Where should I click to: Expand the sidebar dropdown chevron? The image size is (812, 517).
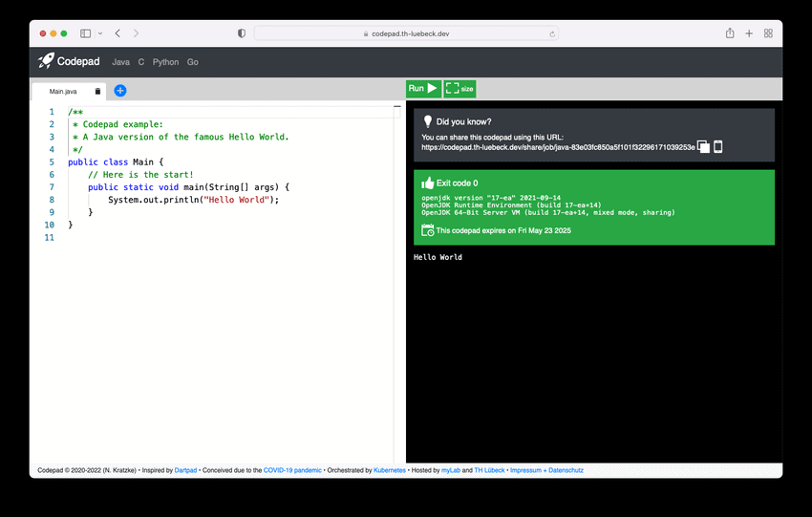tap(99, 33)
